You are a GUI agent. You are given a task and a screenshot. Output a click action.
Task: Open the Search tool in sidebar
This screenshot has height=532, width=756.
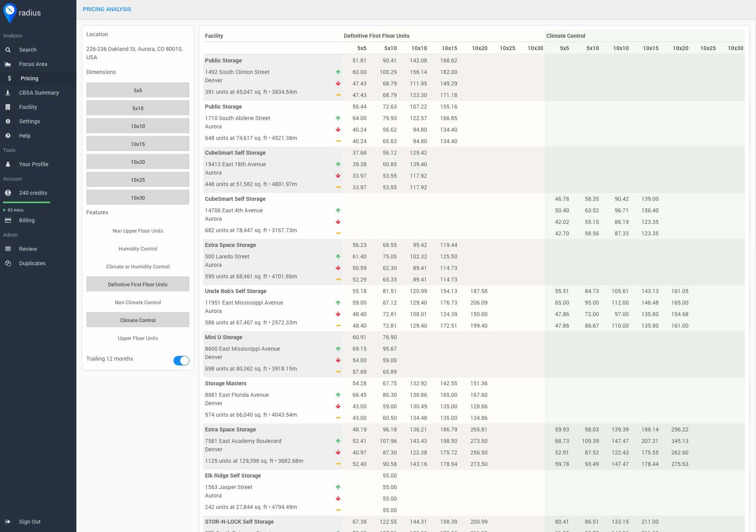click(x=27, y=50)
